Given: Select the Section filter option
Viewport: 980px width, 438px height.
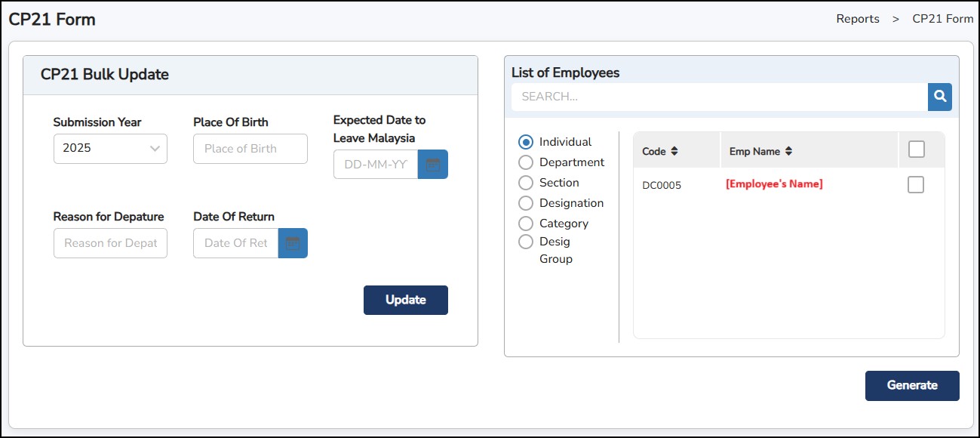Looking at the screenshot, I should pyautogui.click(x=526, y=183).
